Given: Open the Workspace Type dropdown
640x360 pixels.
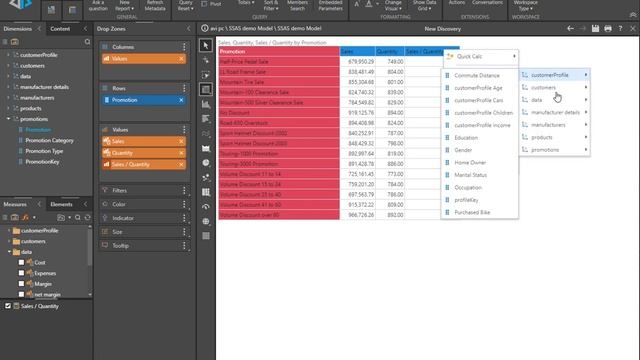Looking at the screenshot, I should pos(525,5).
